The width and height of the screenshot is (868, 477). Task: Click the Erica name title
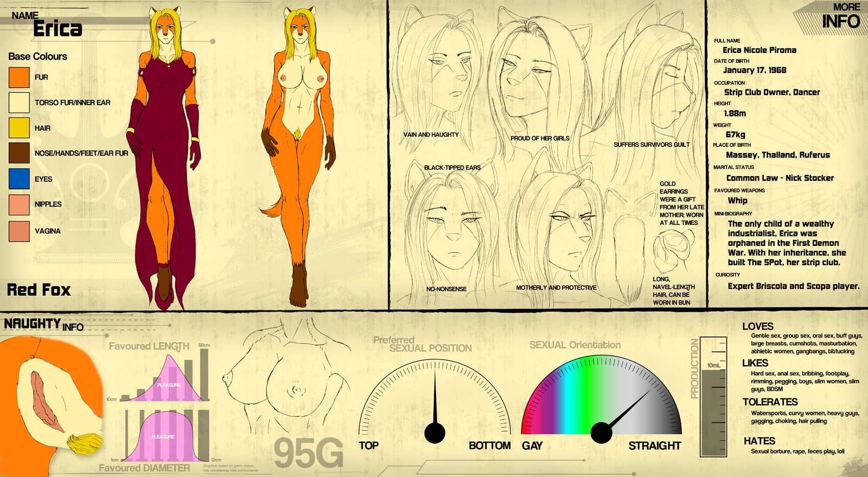[x=57, y=29]
